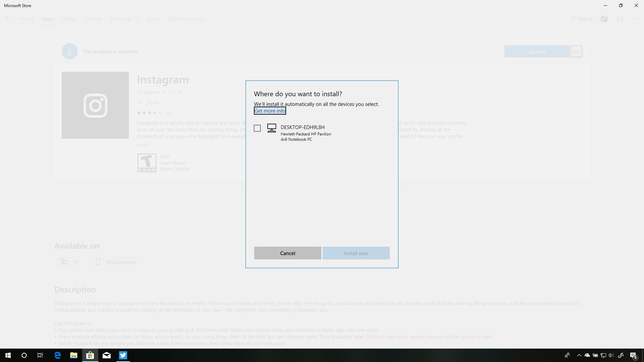644x362 pixels.
Task: Click the Install now button
Action: coord(356,253)
